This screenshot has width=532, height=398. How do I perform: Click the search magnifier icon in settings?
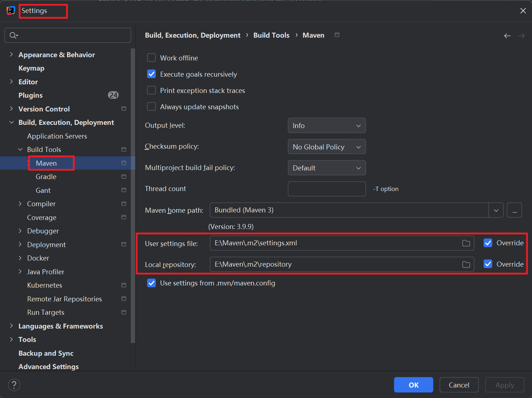coord(13,35)
